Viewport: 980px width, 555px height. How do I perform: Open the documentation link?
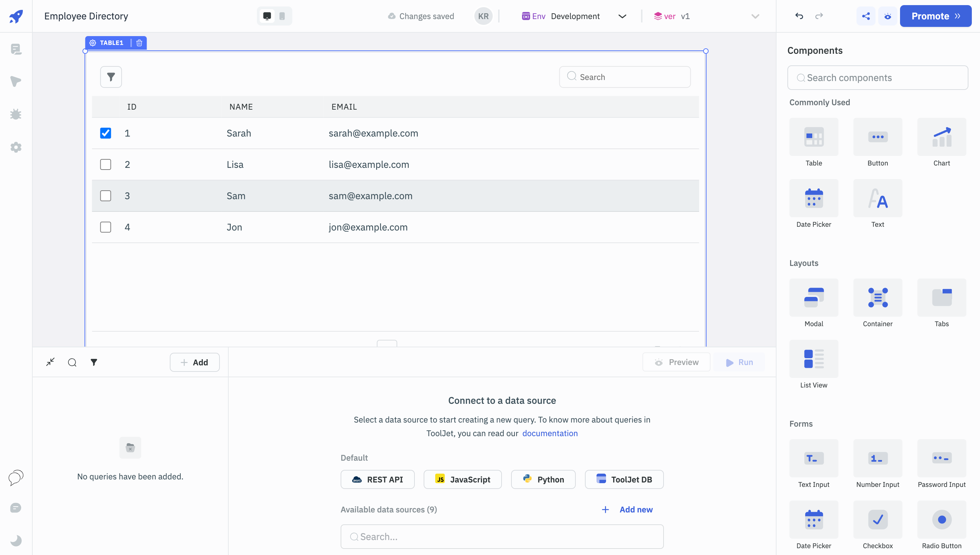[x=550, y=433]
